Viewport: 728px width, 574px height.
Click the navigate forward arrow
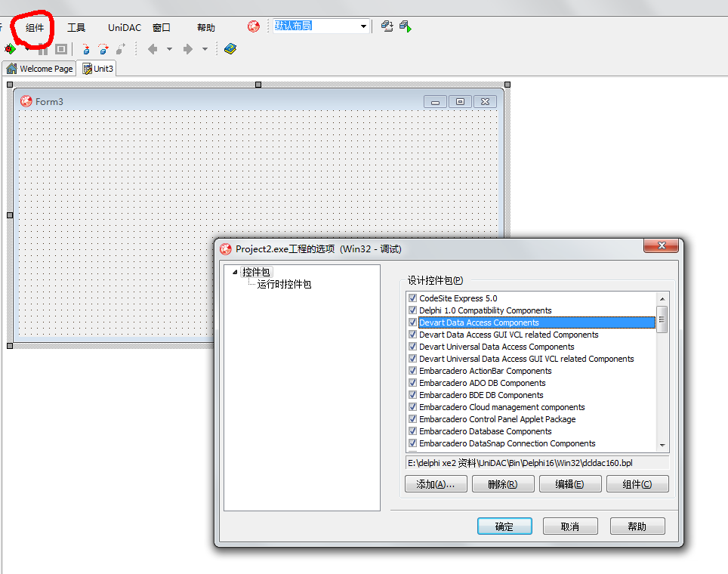click(x=187, y=49)
